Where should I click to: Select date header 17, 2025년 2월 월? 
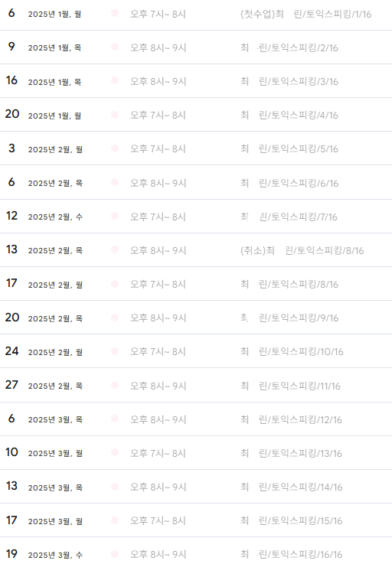click(x=44, y=284)
